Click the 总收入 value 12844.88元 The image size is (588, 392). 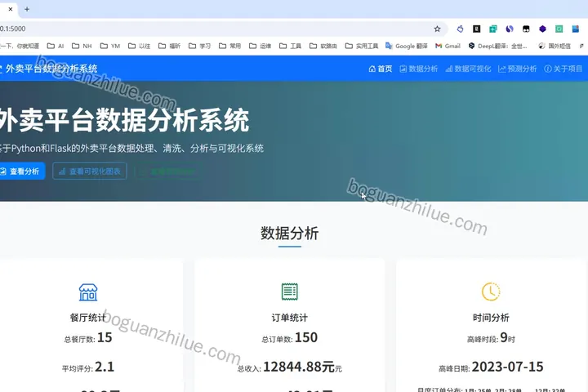click(299, 367)
